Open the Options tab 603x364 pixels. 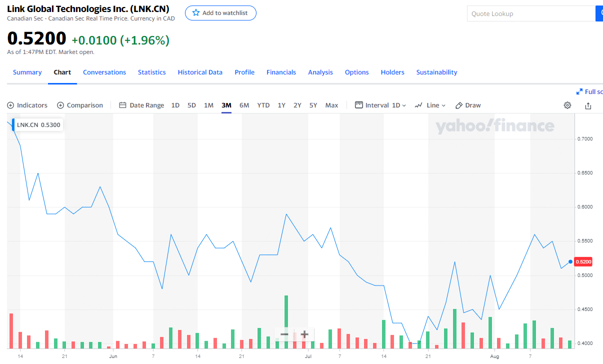tap(357, 72)
